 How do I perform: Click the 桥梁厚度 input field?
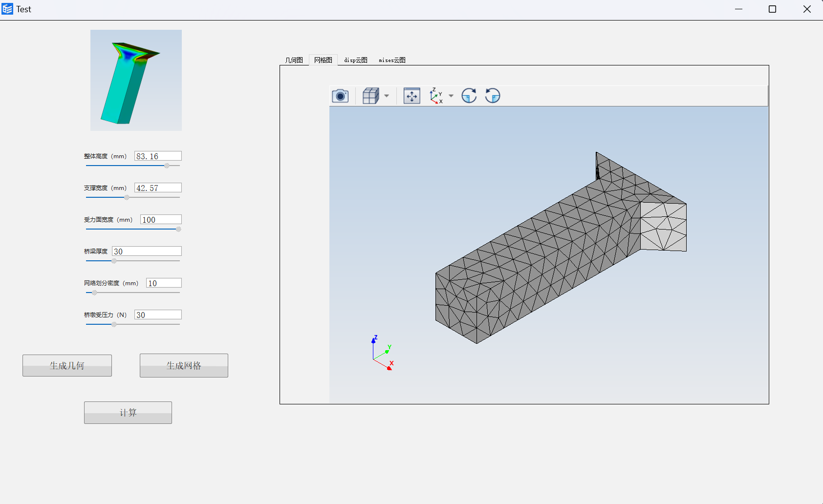click(x=147, y=251)
